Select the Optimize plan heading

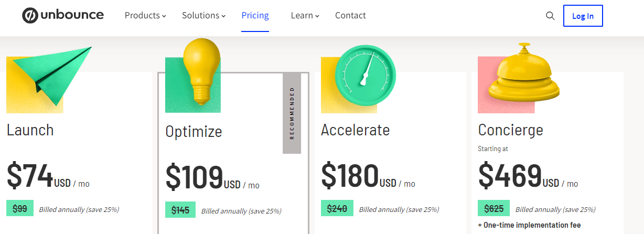pos(194,131)
